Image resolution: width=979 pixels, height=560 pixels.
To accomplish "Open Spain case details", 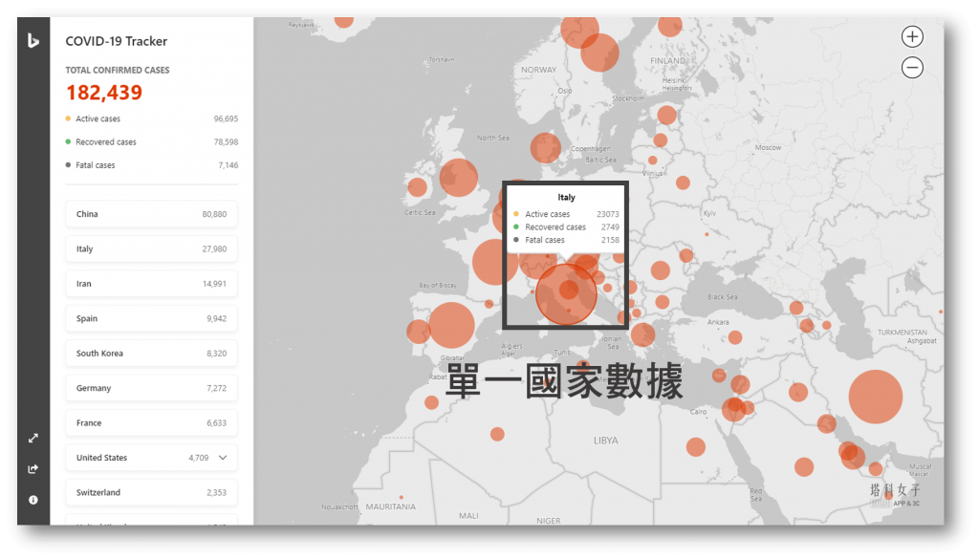I will click(151, 318).
